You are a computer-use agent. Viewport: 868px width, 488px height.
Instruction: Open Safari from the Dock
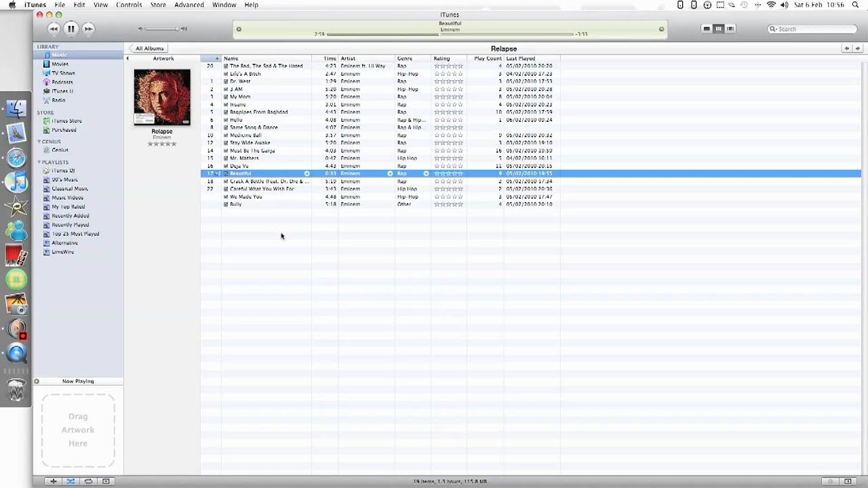16,158
